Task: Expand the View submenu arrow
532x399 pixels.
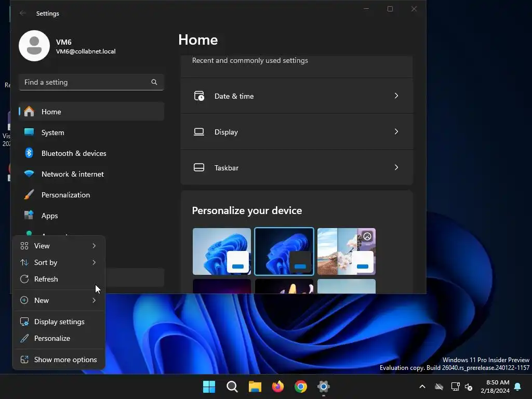Action: click(x=94, y=246)
